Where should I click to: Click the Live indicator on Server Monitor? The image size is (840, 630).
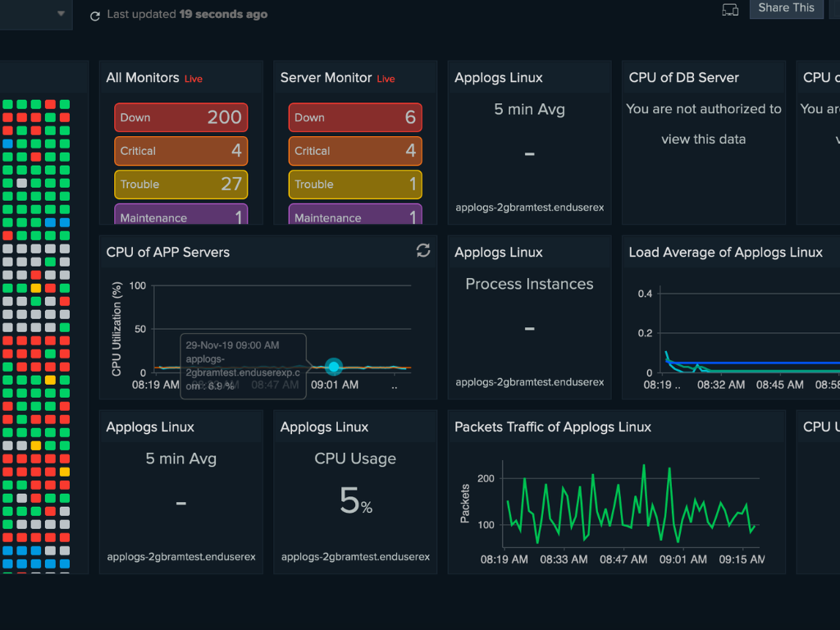pyautogui.click(x=386, y=79)
